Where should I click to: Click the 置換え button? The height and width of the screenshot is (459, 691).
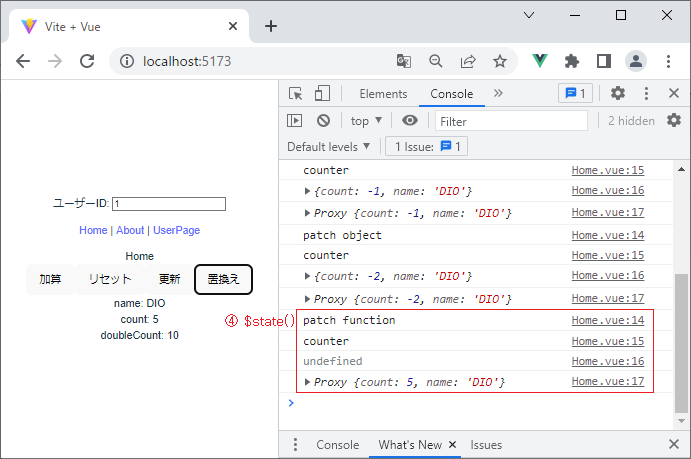[x=223, y=279]
